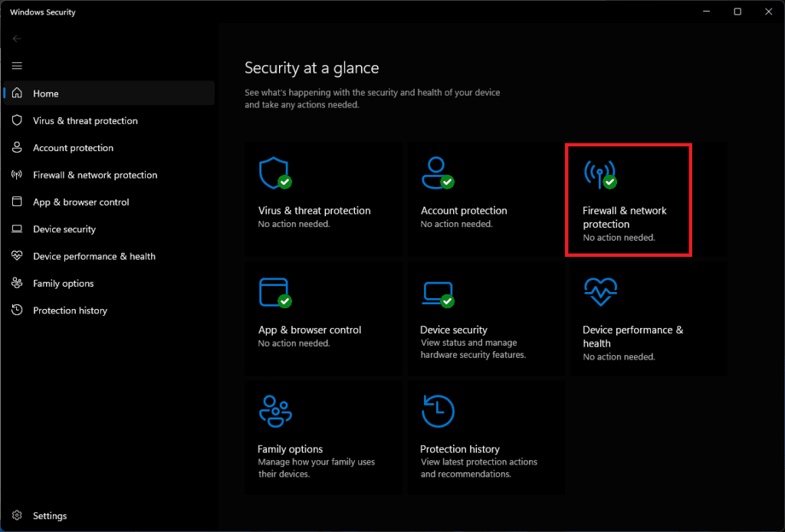Click the Family options people tile icon
785x532 pixels.
(x=274, y=412)
